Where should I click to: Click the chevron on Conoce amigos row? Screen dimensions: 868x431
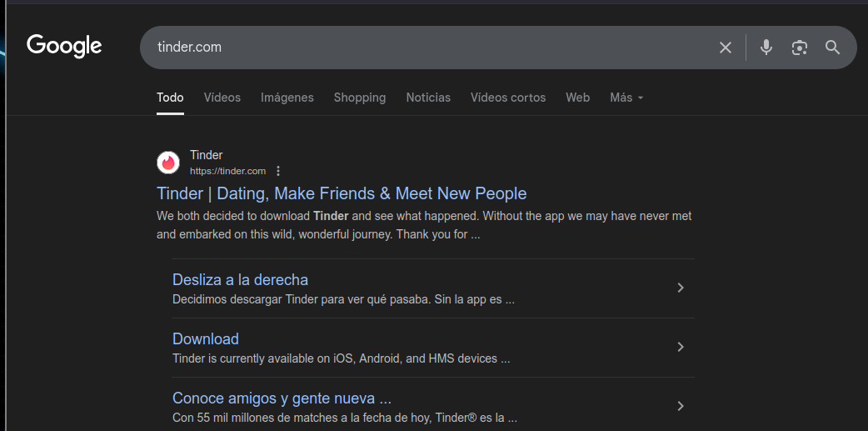click(681, 406)
